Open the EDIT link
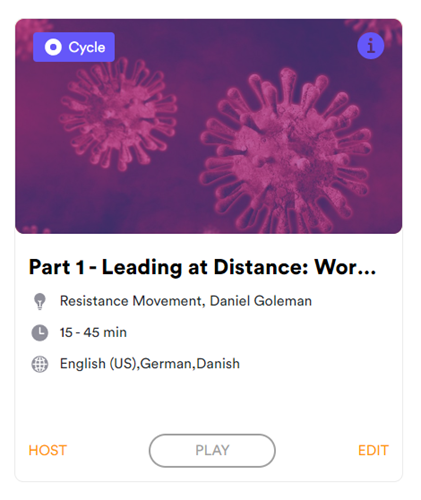Screen dimensions: 421x500 [x=373, y=450]
